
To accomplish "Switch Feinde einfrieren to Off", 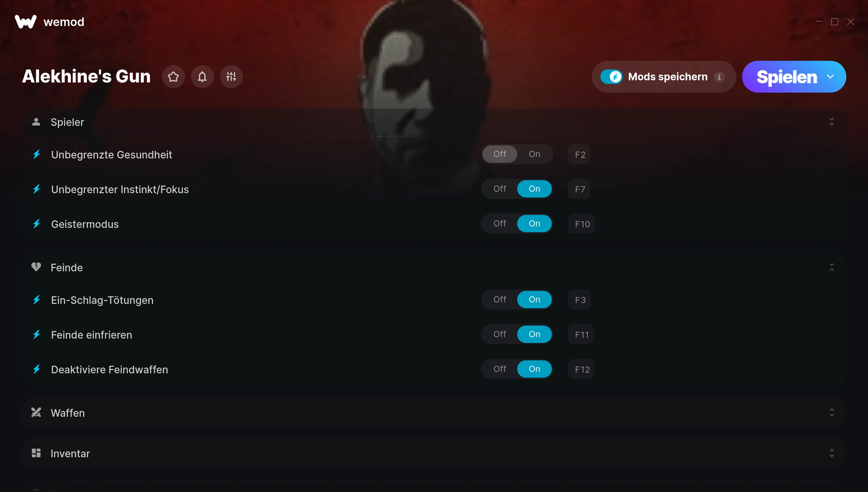I will coord(500,334).
